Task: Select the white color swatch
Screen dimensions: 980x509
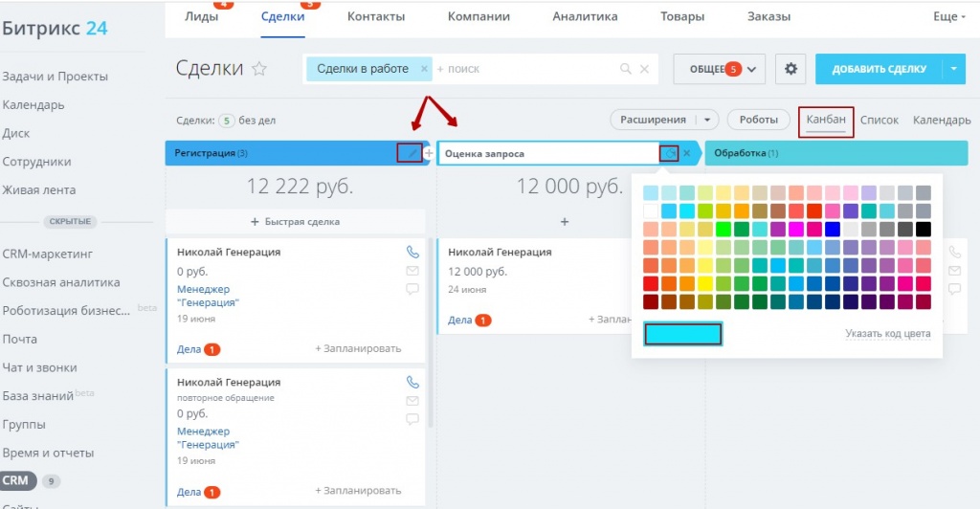Action: pos(651,210)
